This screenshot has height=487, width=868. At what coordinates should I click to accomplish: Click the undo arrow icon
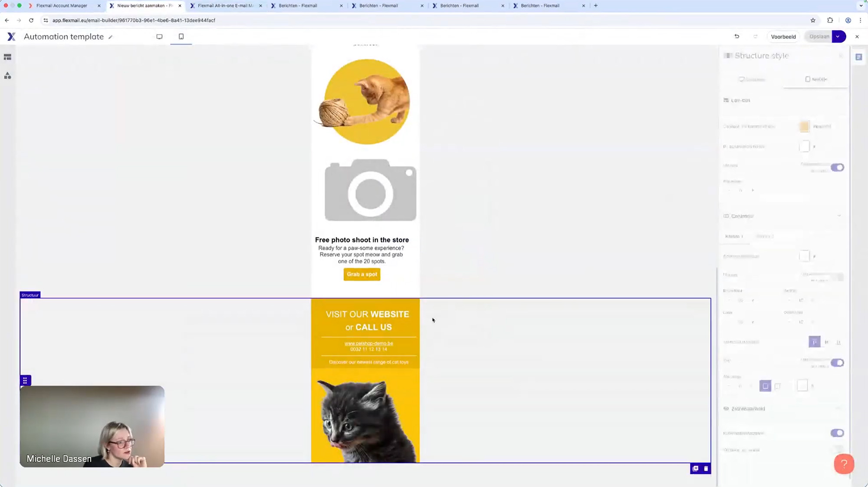point(736,36)
